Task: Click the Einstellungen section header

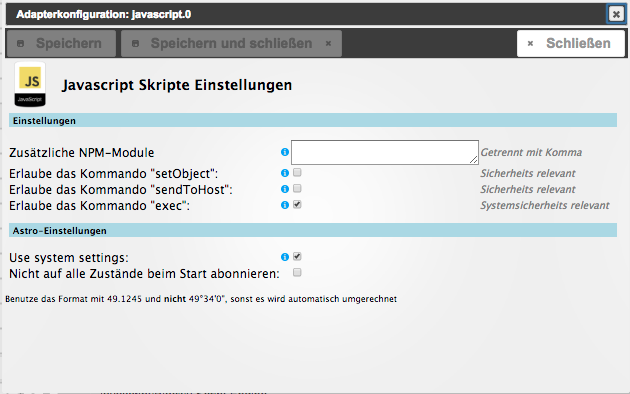Action: tap(313, 120)
